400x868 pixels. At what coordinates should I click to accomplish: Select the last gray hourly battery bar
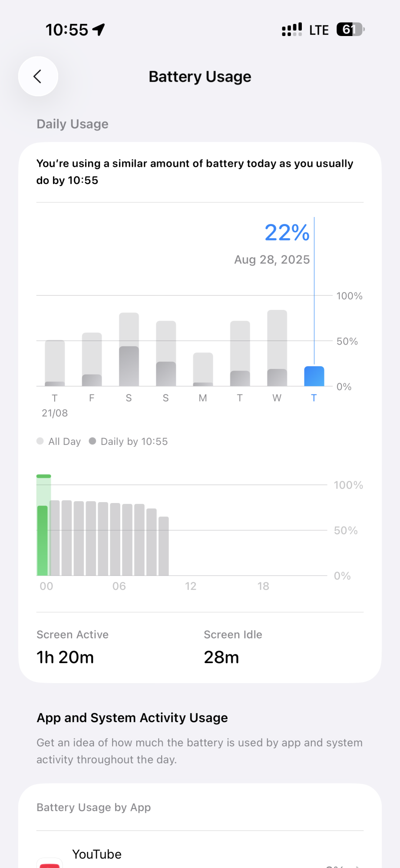163,546
